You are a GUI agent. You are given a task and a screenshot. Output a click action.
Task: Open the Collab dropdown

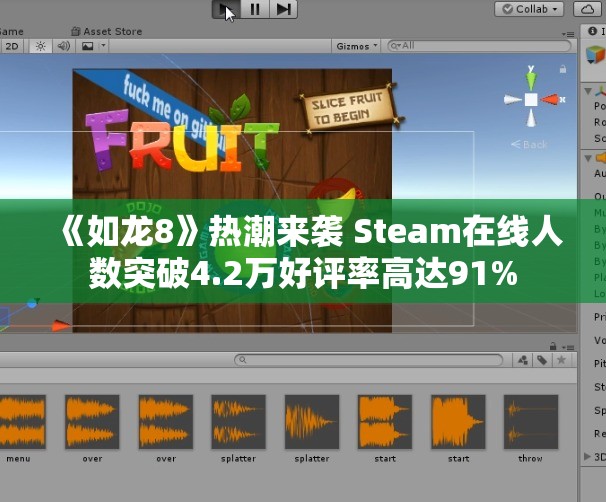click(529, 9)
